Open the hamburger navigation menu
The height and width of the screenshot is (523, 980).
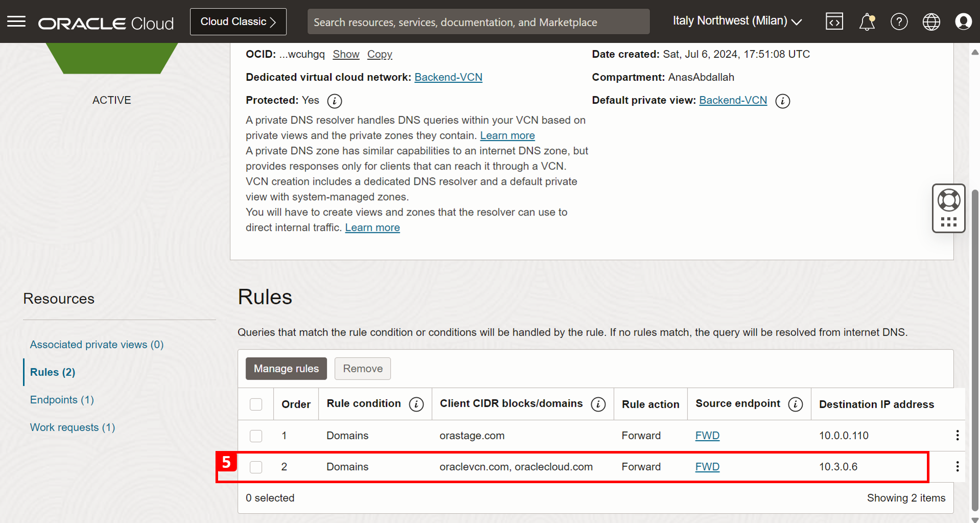16,21
